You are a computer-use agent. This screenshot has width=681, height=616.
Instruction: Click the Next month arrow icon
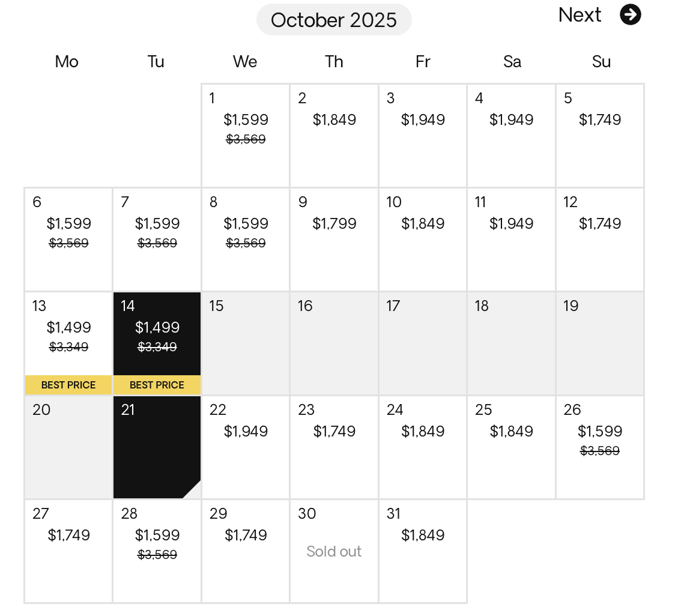tap(630, 15)
